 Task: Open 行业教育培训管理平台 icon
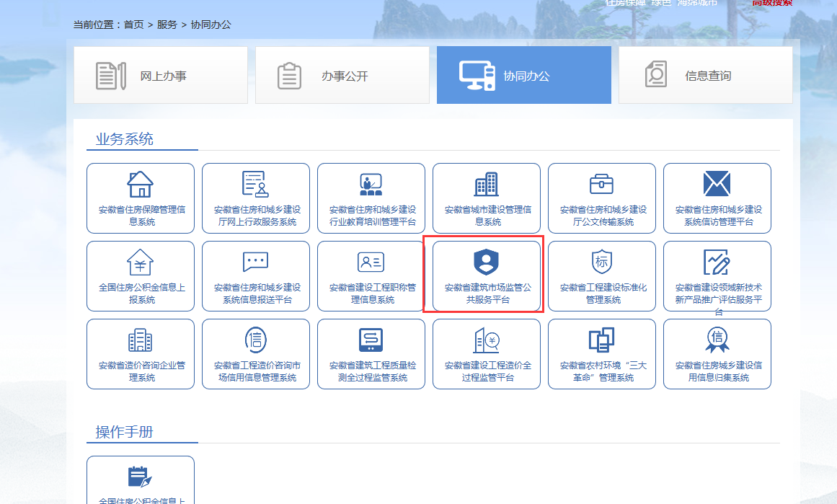[x=371, y=185]
